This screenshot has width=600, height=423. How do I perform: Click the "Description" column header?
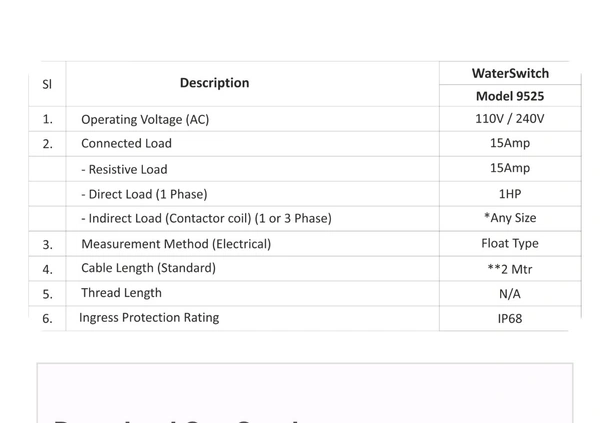coord(214,83)
